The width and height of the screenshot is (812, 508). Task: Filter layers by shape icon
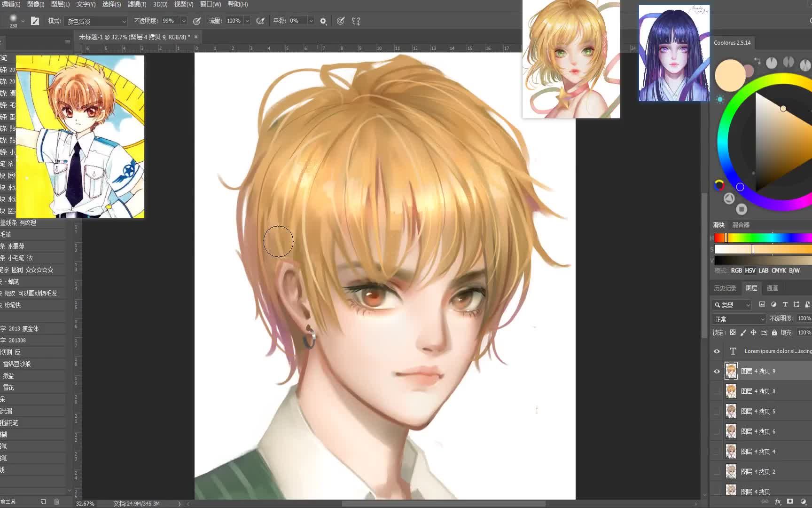click(x=796, y=304)
